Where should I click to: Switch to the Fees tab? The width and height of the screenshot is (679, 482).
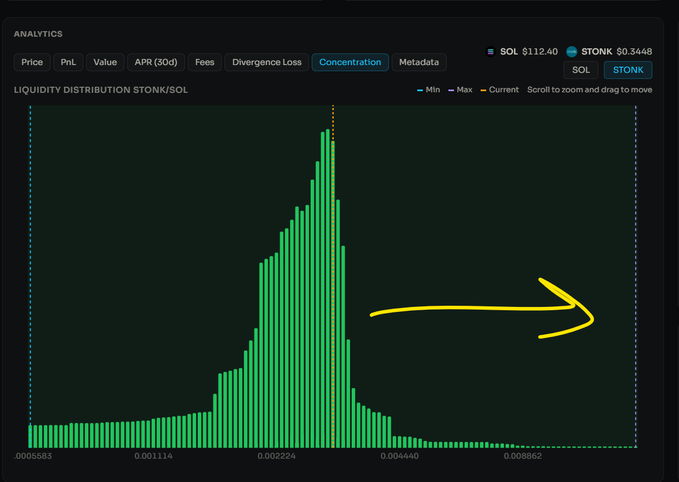pos(205,62)
